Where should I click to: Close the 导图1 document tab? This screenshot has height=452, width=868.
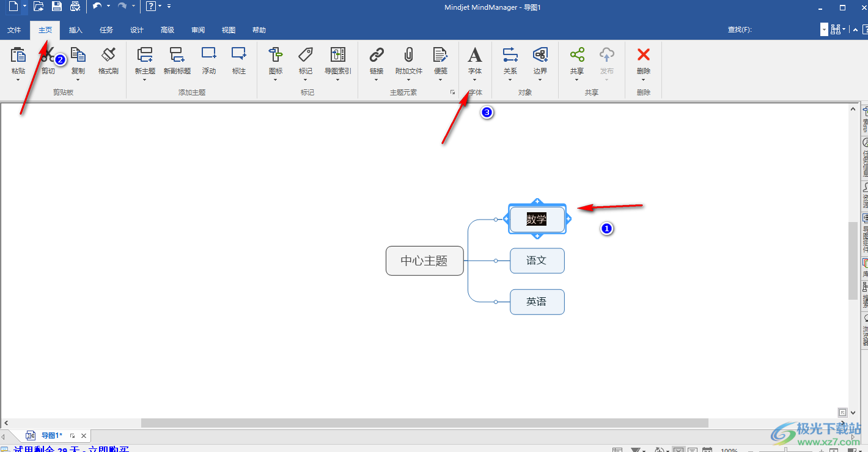(x=84, y=435)
